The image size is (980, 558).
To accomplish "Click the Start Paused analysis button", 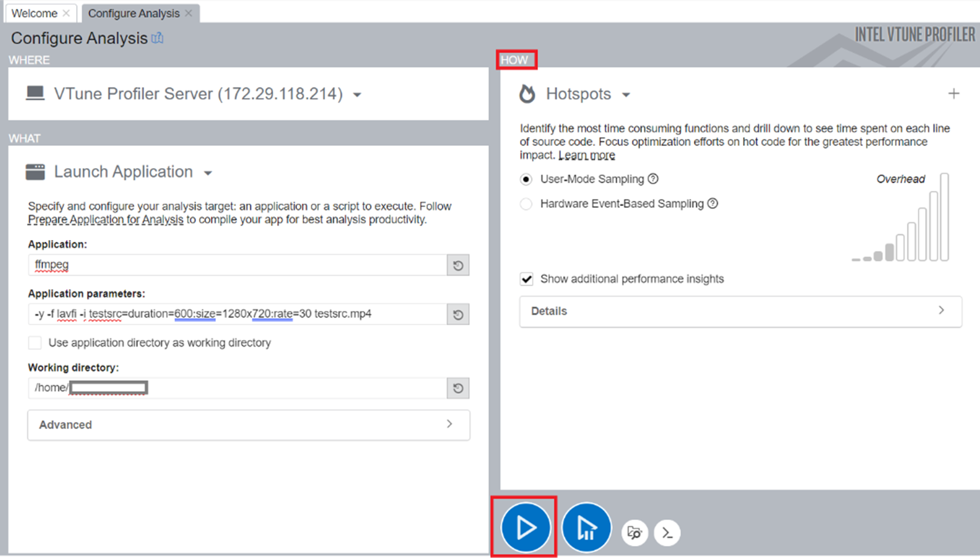I will tap(586, 527).
